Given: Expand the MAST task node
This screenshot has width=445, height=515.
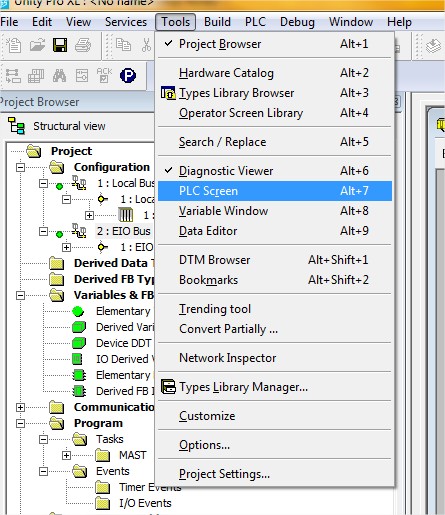Looking at the screenshot, I should [x=66, y=455].
